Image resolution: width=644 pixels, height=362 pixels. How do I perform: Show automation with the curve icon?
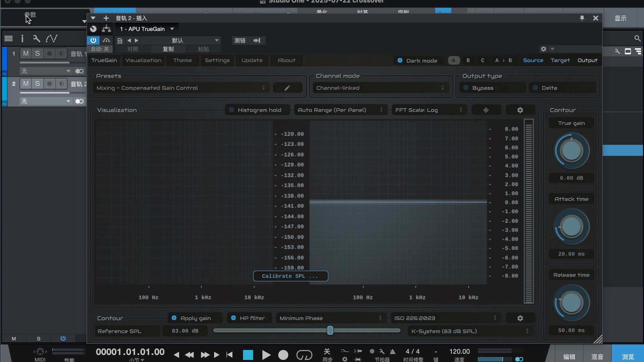(51, 39)
